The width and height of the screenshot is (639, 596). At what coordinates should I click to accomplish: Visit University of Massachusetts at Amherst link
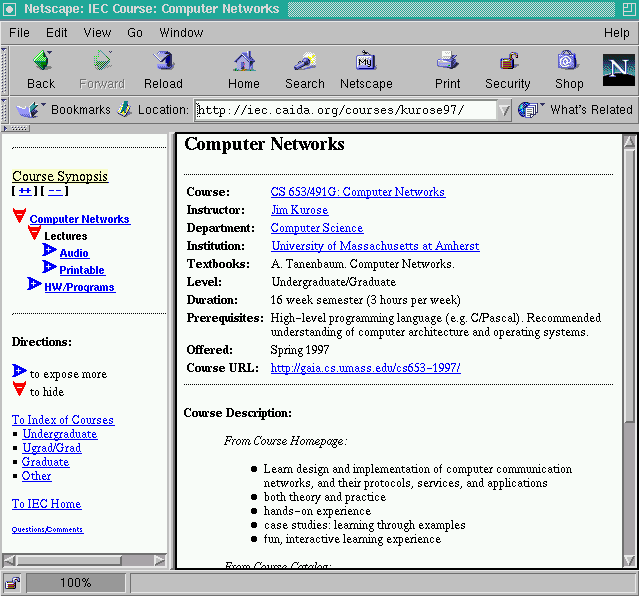coord(375,246)
